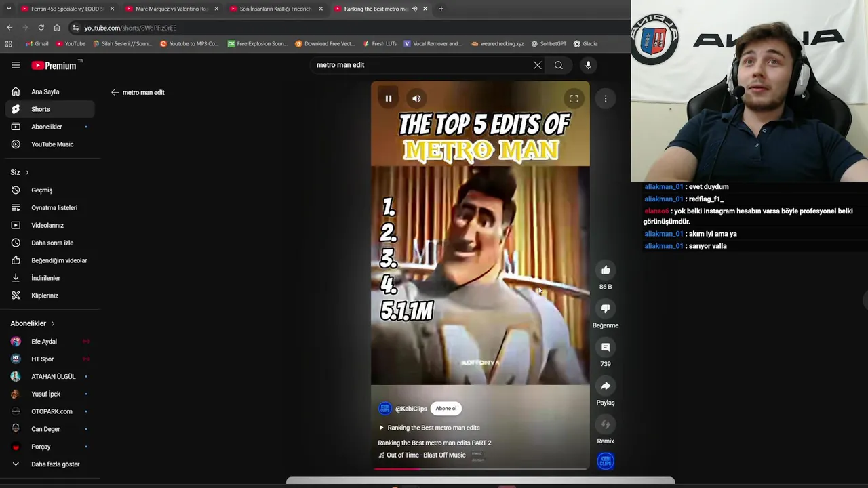This screenshot has height=488, width=868.
Task: Share the Short via Paylaş
Action: pyautogui.click(x=606, y=386)
